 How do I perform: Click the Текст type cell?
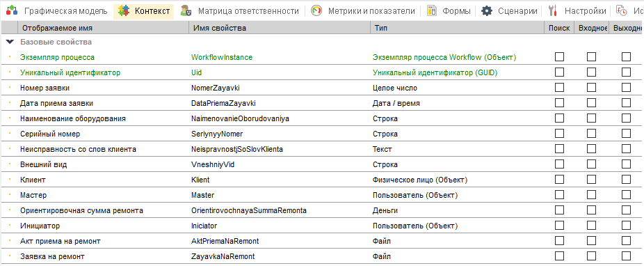tap(383, 149)
